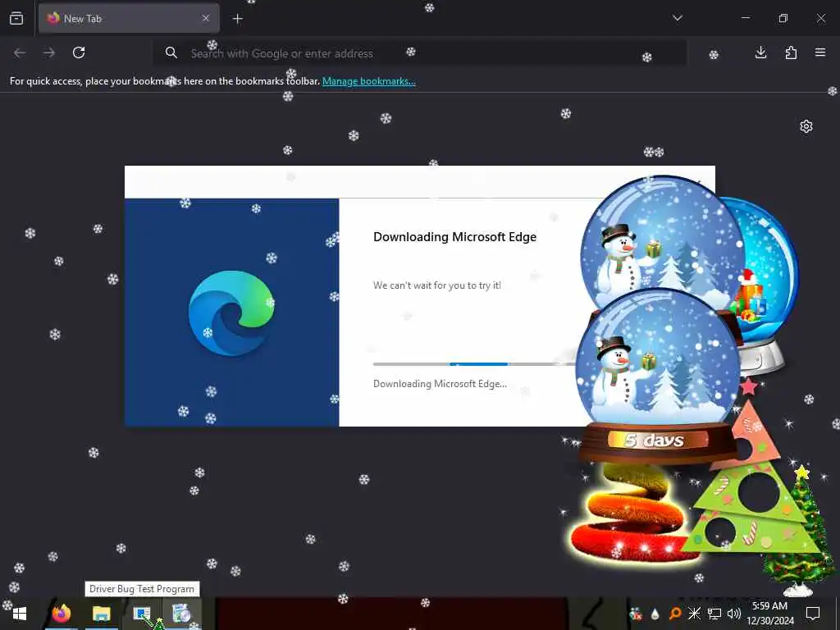This screenshot has height=630, width=840.
Task: Go back with the back arrow
Action: pos(20,52)
